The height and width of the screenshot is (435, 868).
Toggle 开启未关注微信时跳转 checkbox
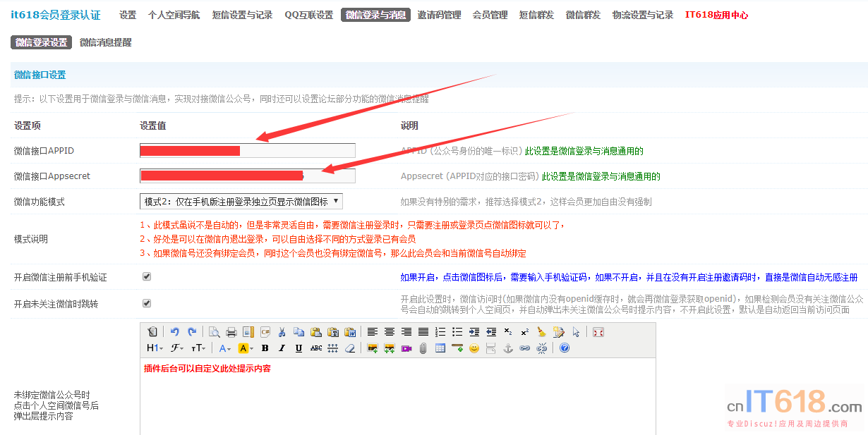pyautogui.click(x=147, y=303)
